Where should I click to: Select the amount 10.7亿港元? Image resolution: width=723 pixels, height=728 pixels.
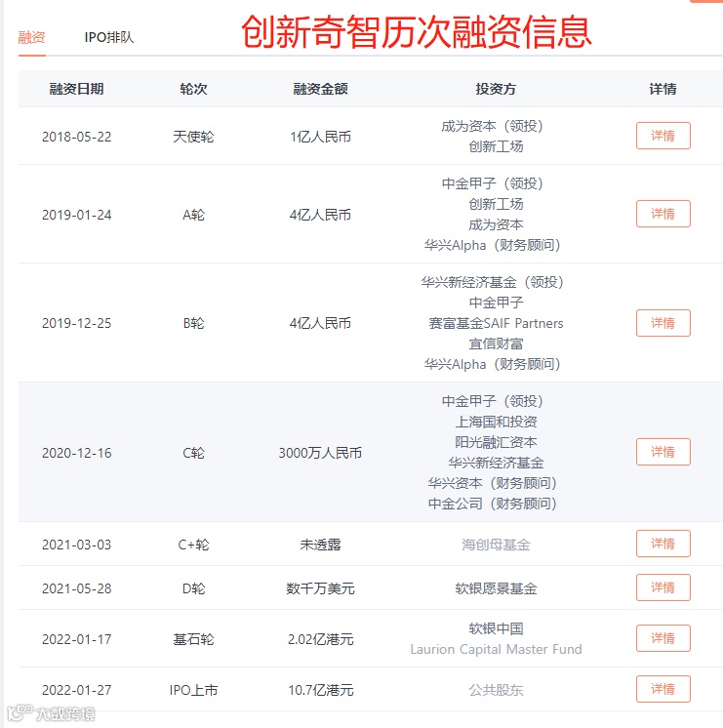[320, 690]
